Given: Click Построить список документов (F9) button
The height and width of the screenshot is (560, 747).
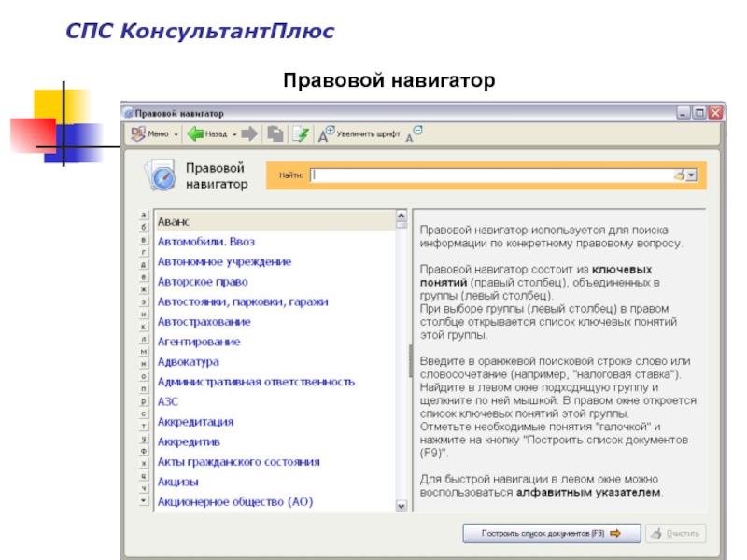Looking at the screenshot, I should 551,533.
